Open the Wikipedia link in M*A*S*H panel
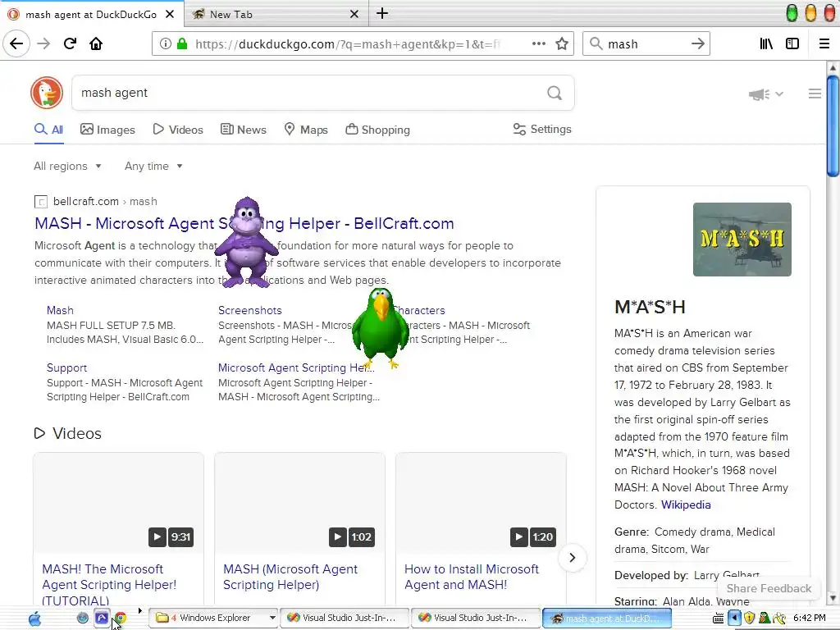This screenshot has width=840, height=630. coord(686,504)
